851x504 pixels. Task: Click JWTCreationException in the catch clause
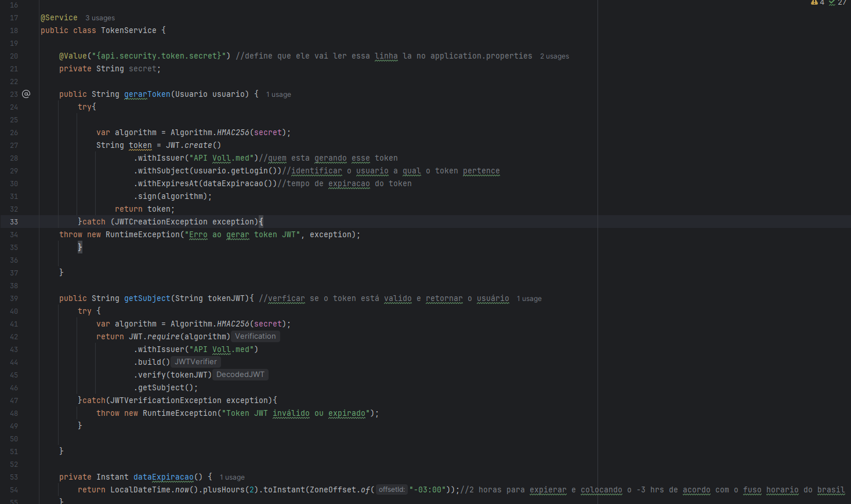pyautogui.click(x=161, y=222)
